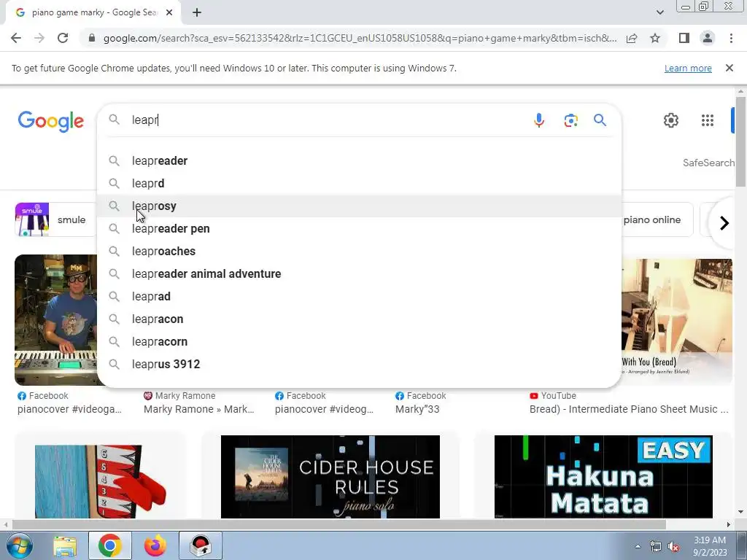Open the Marky Ramone » Mark... result link
This screenshot has height=560, width=747.
[198, 409]
